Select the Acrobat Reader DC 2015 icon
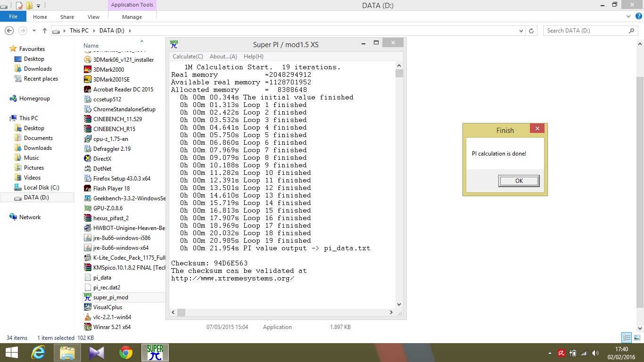This screenshot has height=362, width=644. pyautogui.click(x=87, y=90)
